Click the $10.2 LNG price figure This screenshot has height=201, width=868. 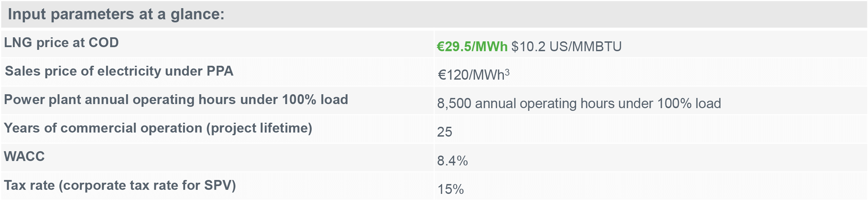[x=528, y=46]
